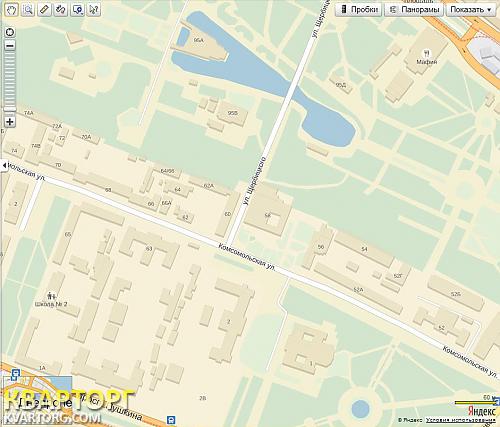Click building label 56
500x427 pixels.
(x=321, y=247)
